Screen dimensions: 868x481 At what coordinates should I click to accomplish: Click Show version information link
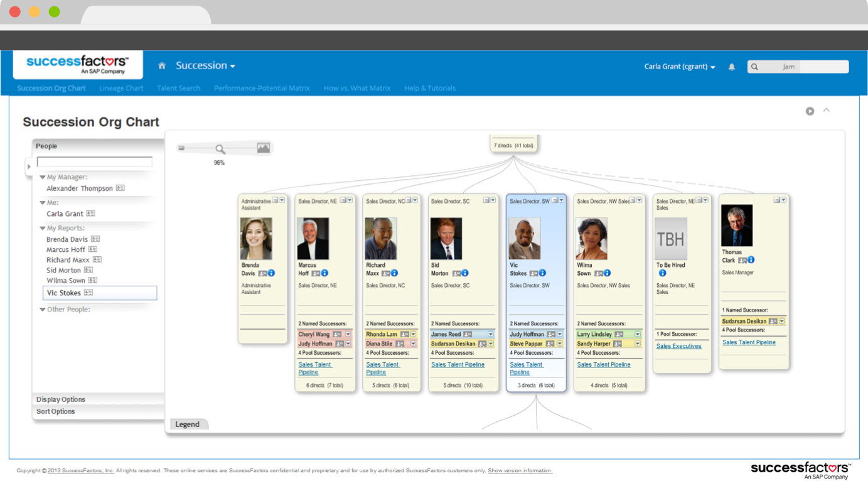[x=520, y=471]
